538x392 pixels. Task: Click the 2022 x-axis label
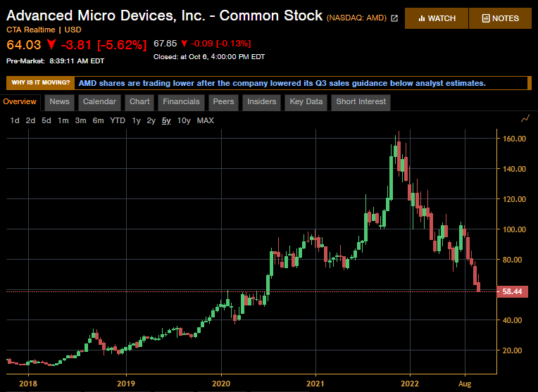click(x=410, y=384)
